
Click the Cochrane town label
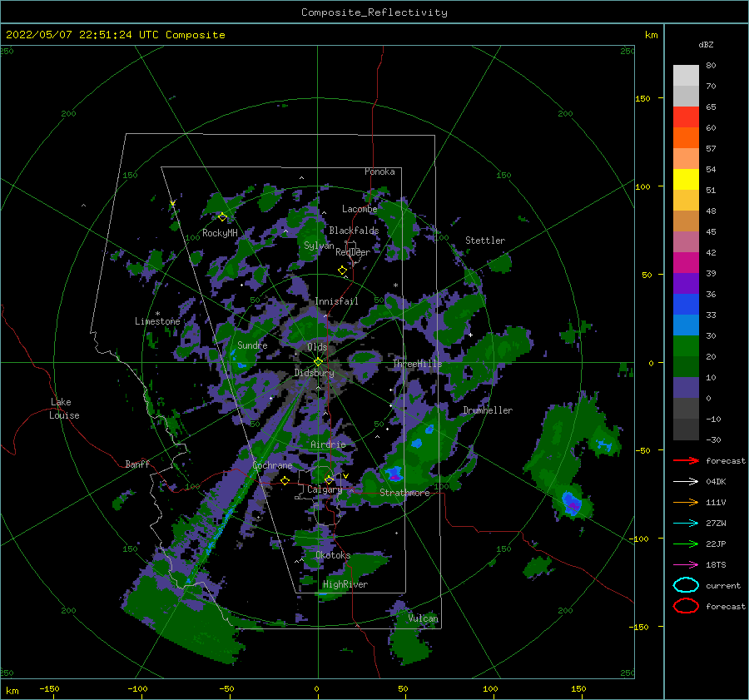pyautogui.click(x=272, y=465)
